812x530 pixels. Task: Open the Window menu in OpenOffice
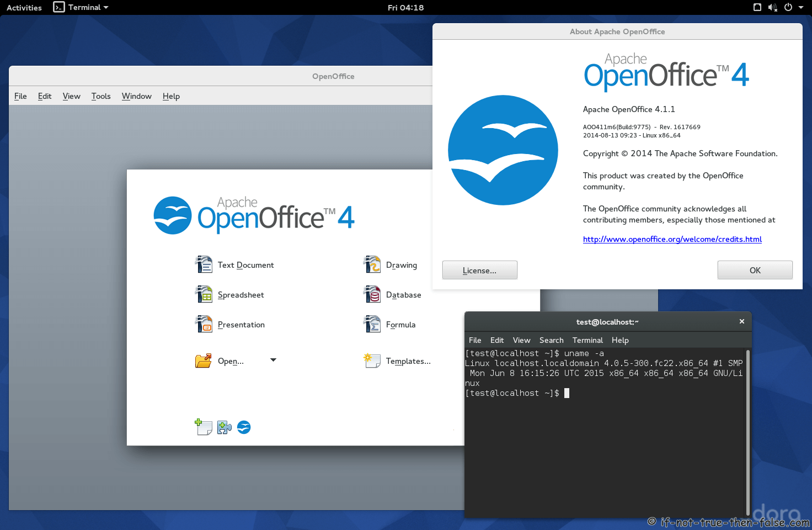pos(136,96)
